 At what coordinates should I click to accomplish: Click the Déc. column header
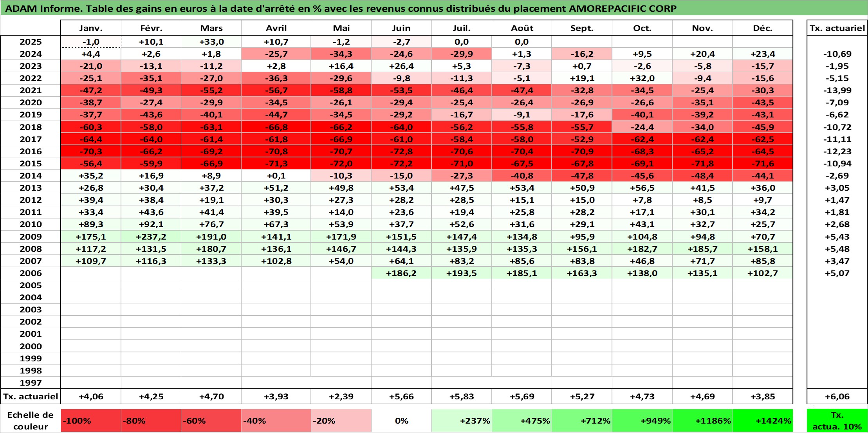763,28
